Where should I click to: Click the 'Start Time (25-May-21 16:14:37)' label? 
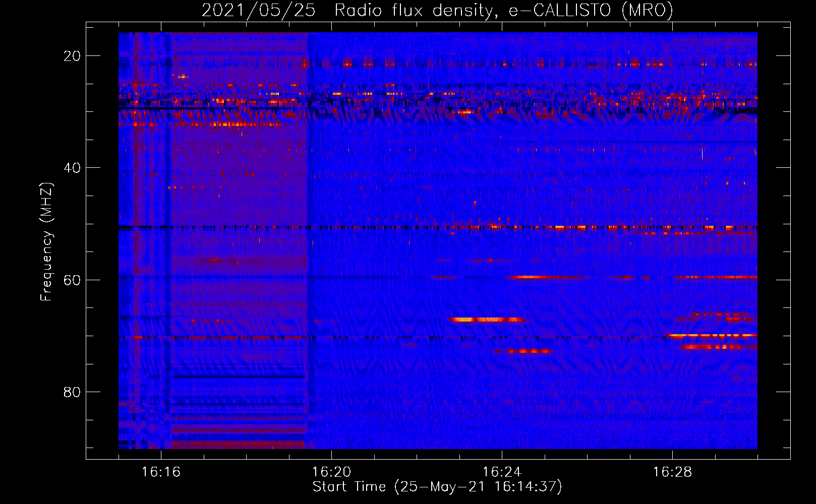[x=437, y=487]
